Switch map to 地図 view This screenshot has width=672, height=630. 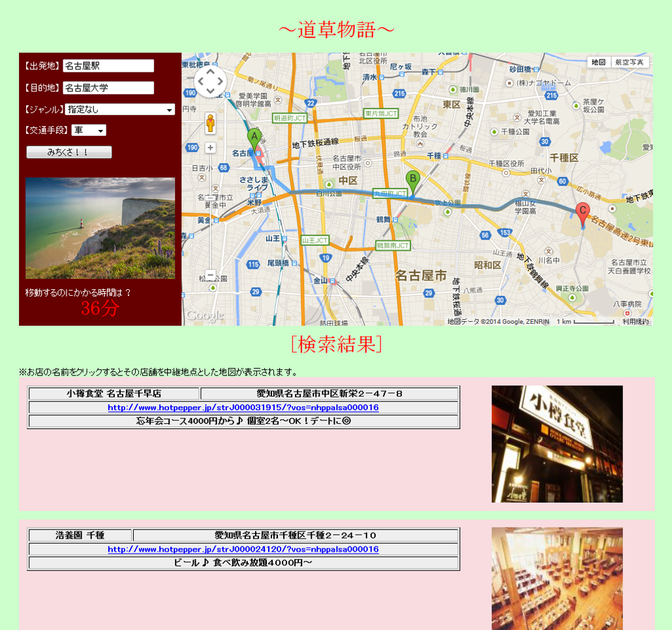click(x=598, y=62)
